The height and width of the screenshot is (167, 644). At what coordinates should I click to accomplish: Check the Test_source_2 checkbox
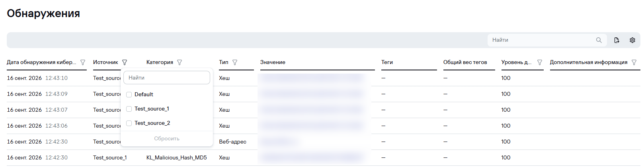129,123
